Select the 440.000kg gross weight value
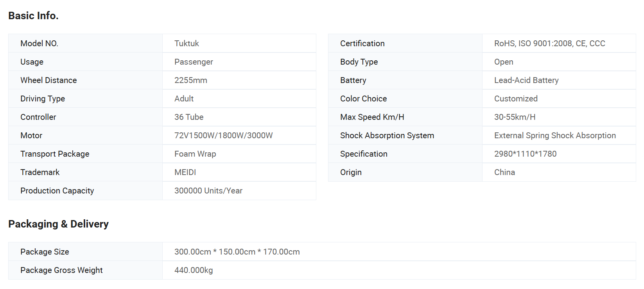644x289 pixels. (194, 270)
